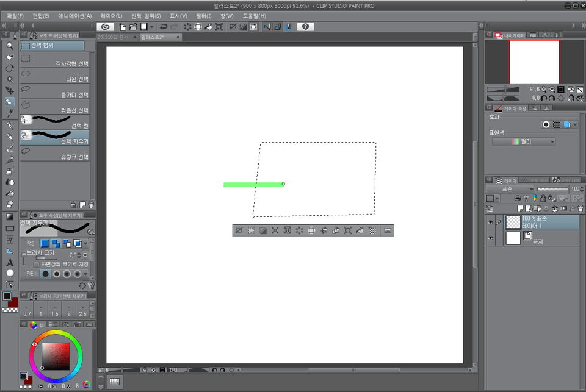Open the 도움말(H) menu

tap(254, 16)
